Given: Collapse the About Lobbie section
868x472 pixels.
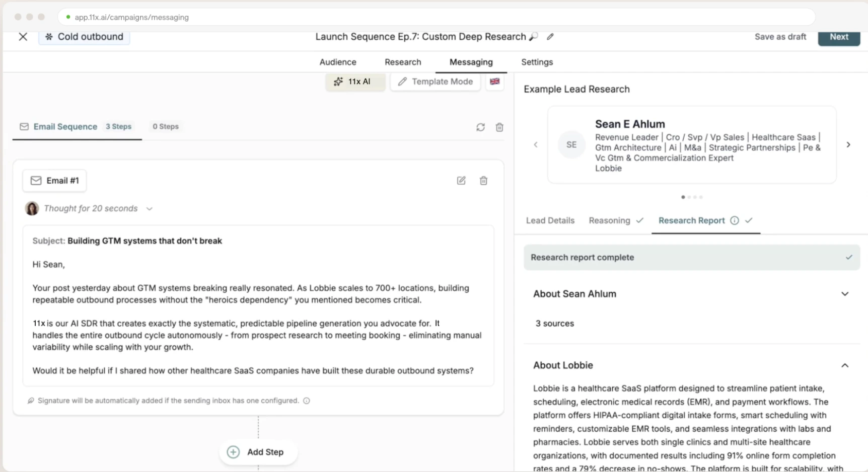Looking at the screenshot, I should click(x=845, y=365).
